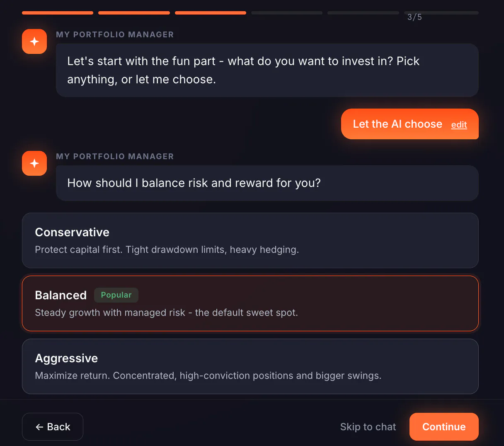Viewport: 504px width, 446px height.
Task: Click the 'balance risk and reward' question bubble
Action: tap(267, 183)
